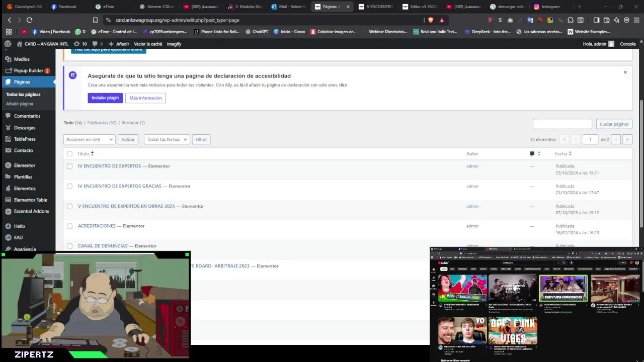644x362 pixels.
Task: Open the apps grid in bookmarks bar
Action: 9,32
